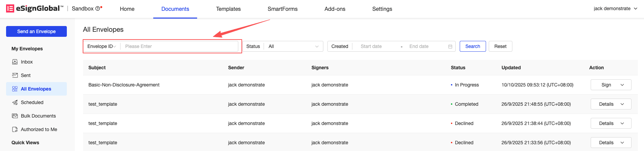Open the jack demonstrate account menu

click(615, 9)
